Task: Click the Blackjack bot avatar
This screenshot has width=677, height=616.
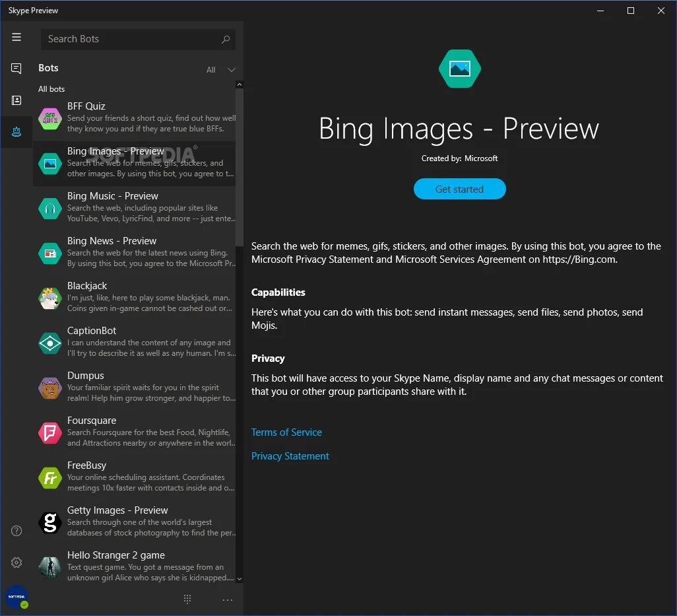Action: pos(50,298)
